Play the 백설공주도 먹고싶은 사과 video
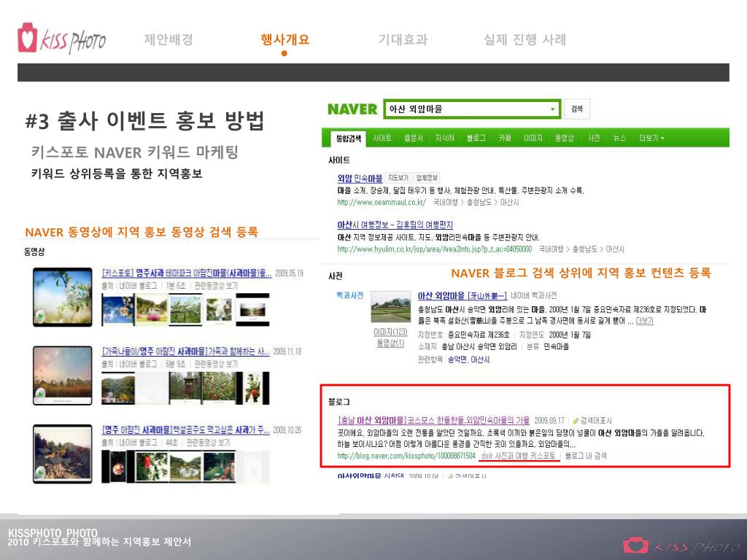Viewport: 747px width, 560px height. click(63, 454)
